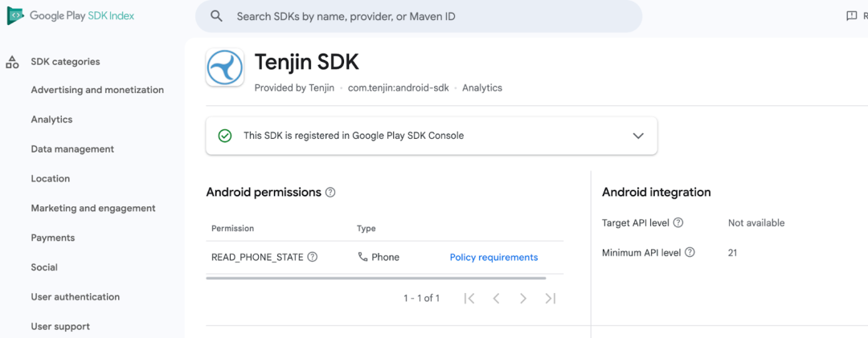This screenshot has height=338, width=868.
Task: Click the permissions table horizontal scrollbar
Action: point(376,279)
